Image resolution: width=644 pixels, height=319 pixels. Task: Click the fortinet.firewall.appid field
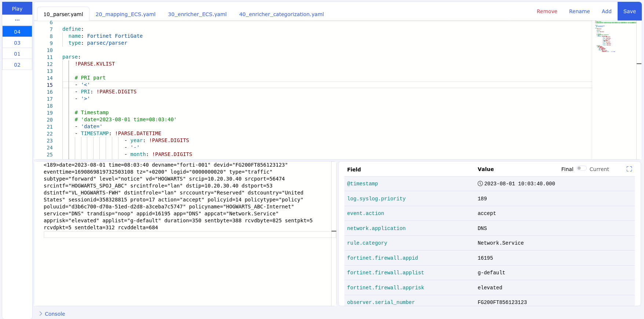coord(383,258)
